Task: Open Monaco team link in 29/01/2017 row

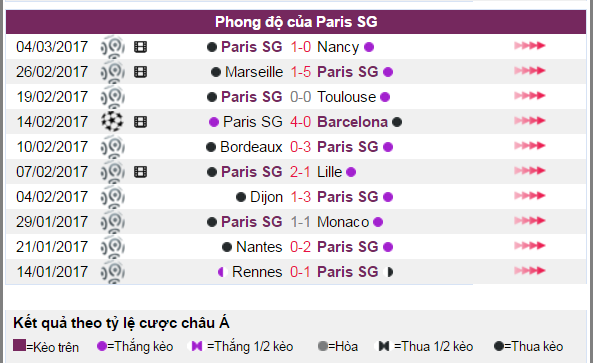Action: point(343,222)
